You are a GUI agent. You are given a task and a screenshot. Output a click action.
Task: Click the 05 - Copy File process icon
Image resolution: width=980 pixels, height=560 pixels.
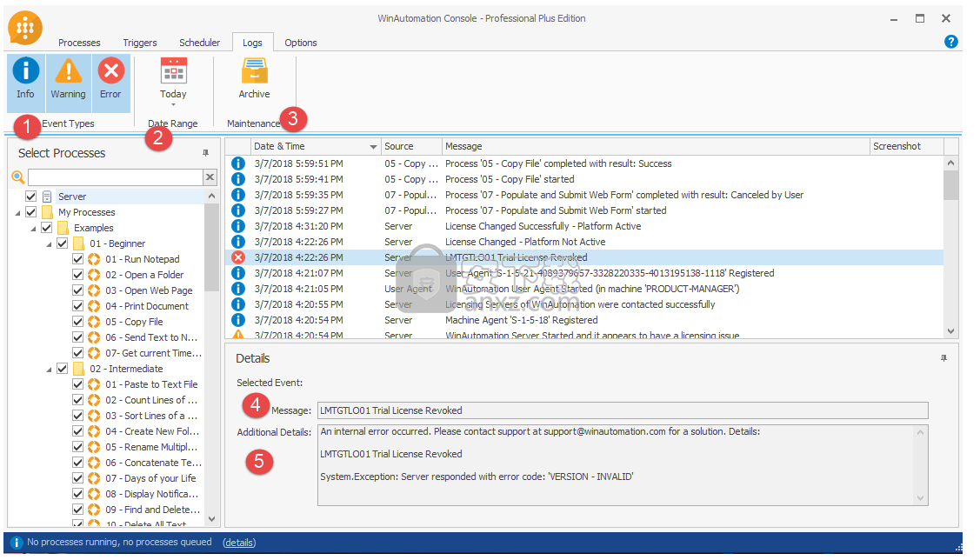pyautogui.click(x=94, y=321)
